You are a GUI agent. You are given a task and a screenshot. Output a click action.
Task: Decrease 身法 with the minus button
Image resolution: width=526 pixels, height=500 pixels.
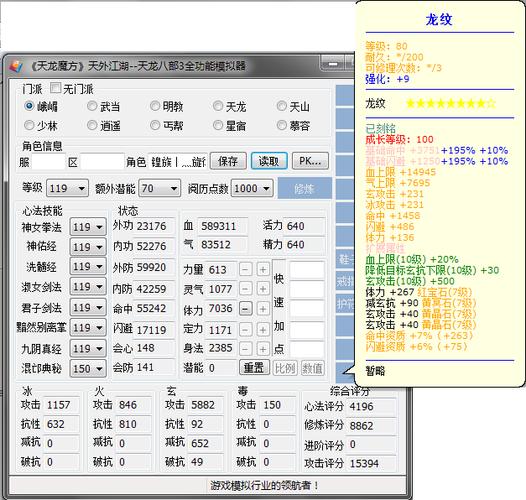(x=246, y=349)
